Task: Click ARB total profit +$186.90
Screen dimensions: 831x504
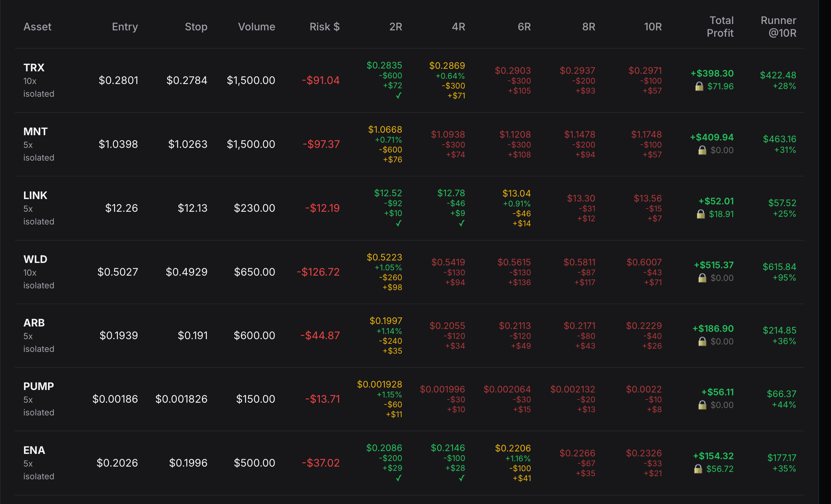Action: click(713, 329)
